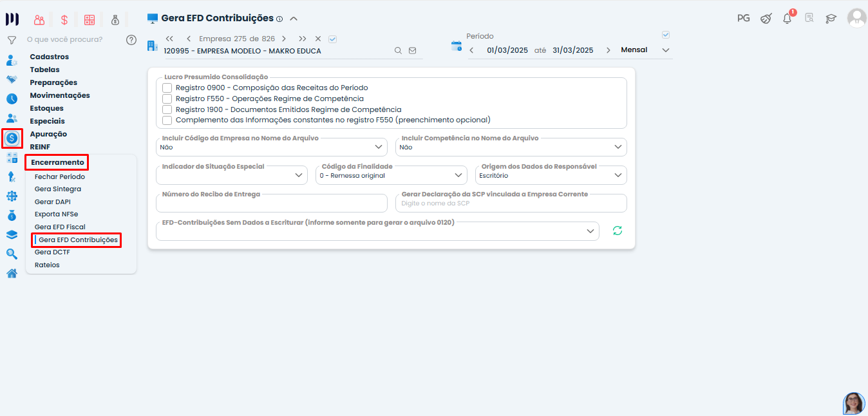868x416 pixels.
Task: Open the Tabelas menu
Action: tap(45, 70)
